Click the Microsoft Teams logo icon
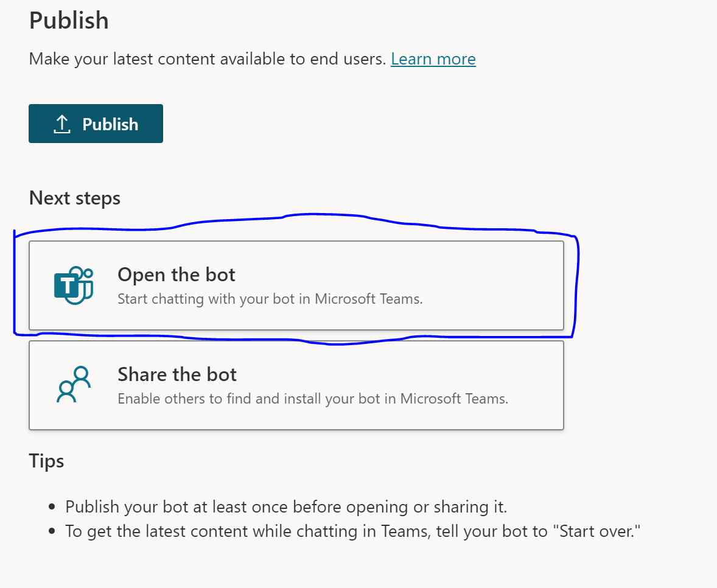Screen dimensions: 717x588 pos(74,285)
